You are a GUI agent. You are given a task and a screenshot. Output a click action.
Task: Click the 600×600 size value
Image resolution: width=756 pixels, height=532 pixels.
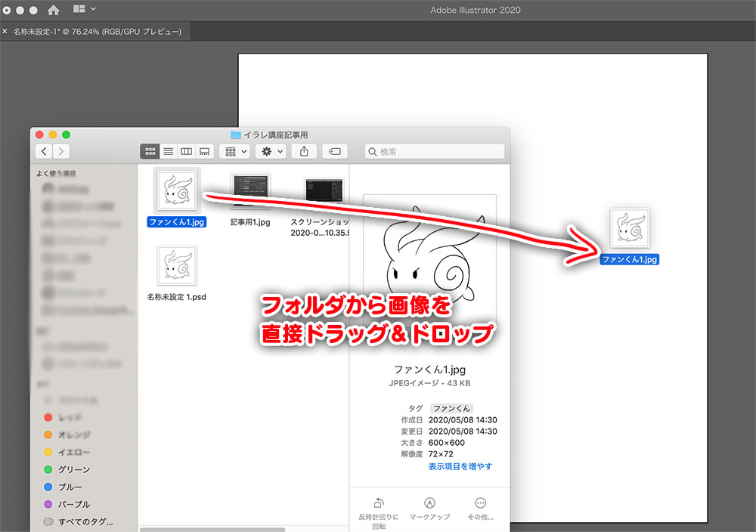[x=447, y=442]
